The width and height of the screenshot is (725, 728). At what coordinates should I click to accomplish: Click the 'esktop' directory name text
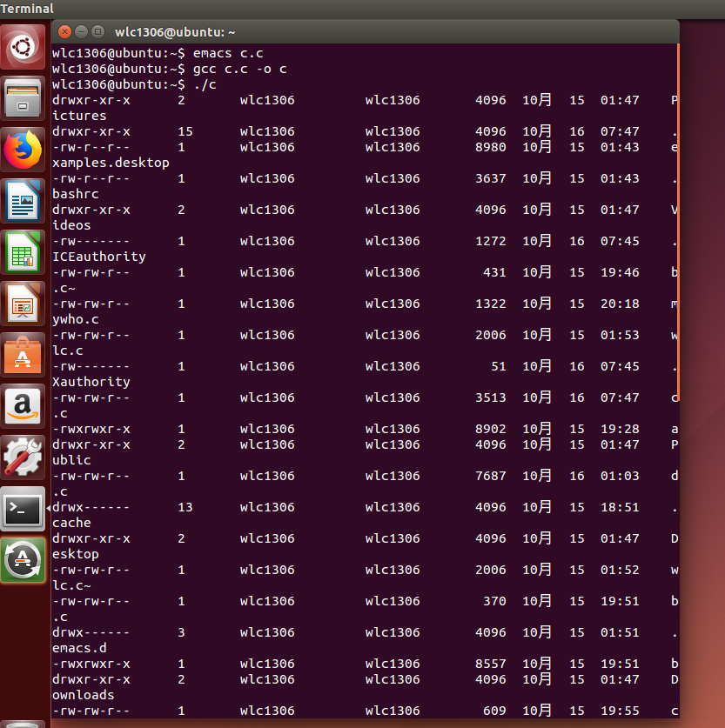(75, 554)
